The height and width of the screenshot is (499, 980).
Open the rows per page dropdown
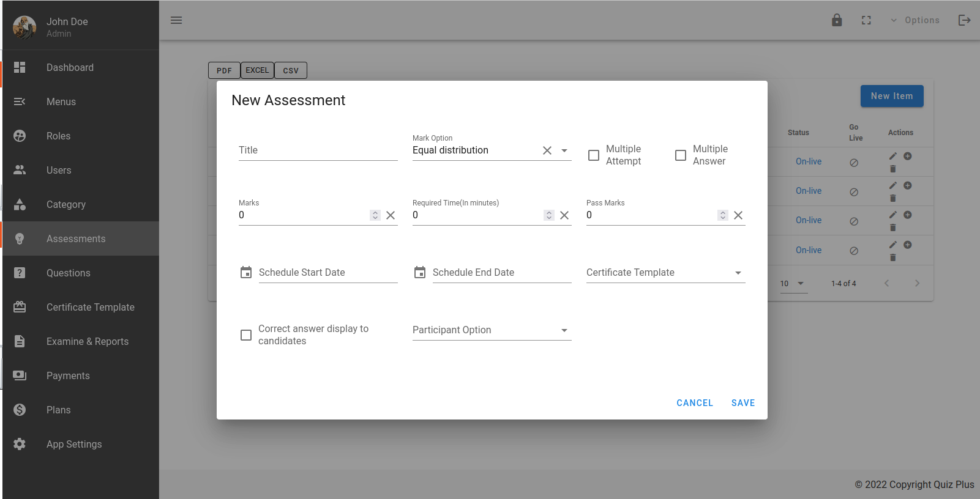(x=794, y=284)
